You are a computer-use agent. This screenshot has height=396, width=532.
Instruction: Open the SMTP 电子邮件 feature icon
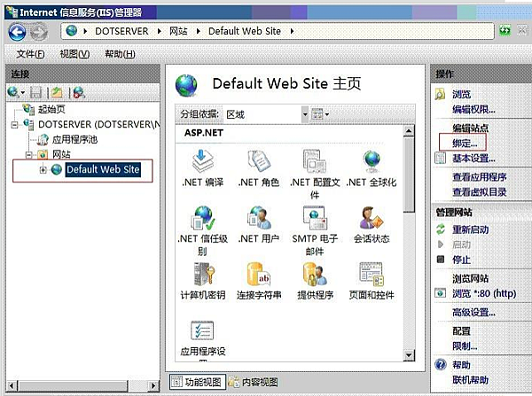tap(315, 218)
